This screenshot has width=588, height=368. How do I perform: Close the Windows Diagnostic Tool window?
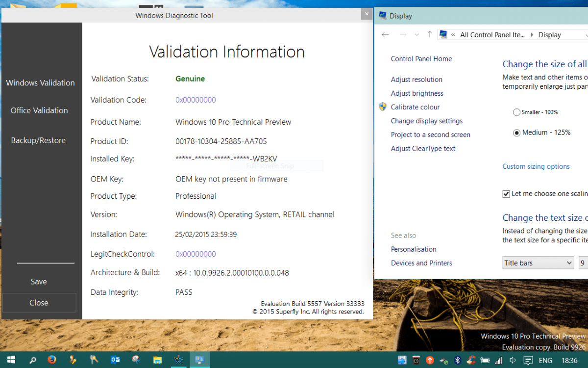(x=366, y=13)
